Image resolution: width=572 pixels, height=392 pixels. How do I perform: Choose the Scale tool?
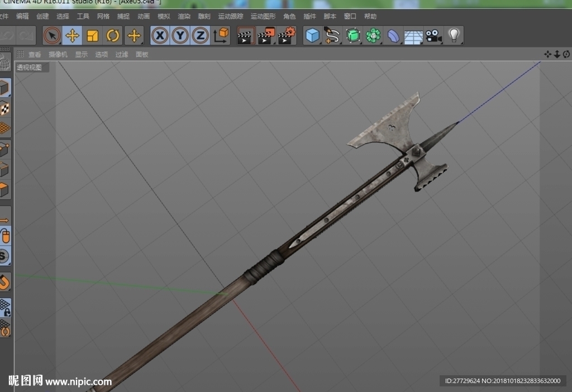[92, 36]
